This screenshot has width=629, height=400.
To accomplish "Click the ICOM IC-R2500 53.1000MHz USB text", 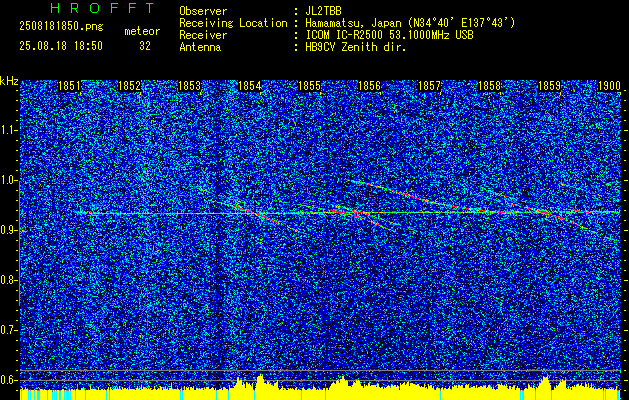I will (389, 35).
